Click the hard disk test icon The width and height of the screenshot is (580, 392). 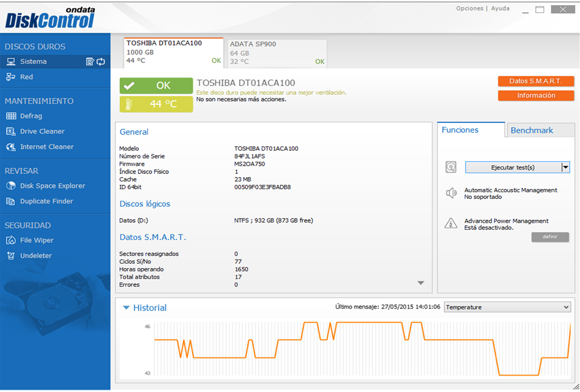[x=451, y=167]
